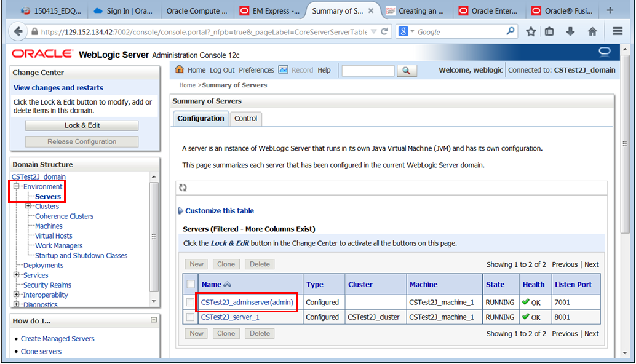Viewport: 636px width, 364px height.
Task: Sort by Name column arrow icon
Action: pos(227,285)
